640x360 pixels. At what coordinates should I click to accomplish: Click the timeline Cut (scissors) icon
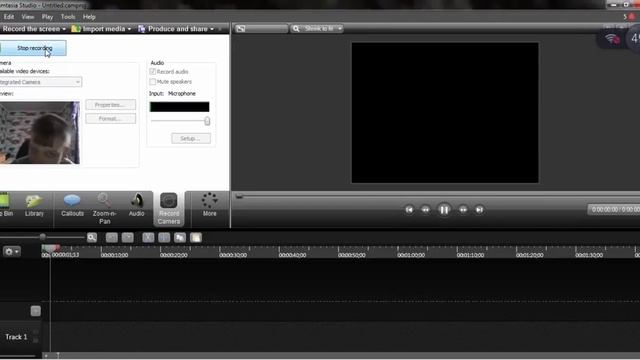coord(148,238)
